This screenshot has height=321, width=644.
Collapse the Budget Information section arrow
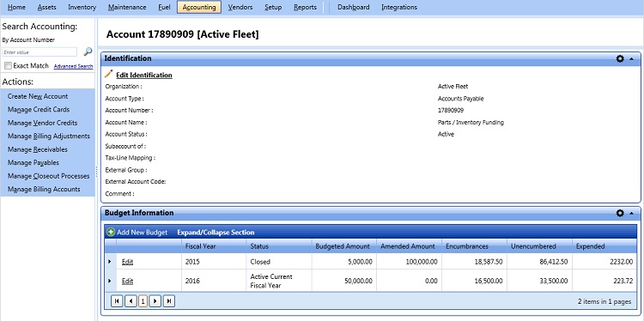(631, 214)
